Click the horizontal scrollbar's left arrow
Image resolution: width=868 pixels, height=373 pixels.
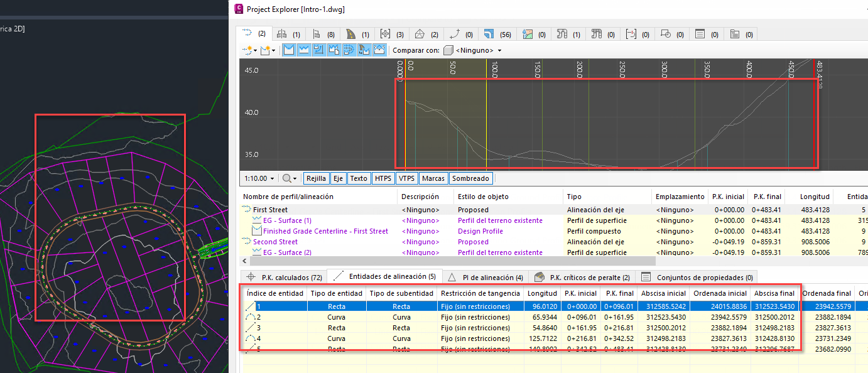pos(244,260)
